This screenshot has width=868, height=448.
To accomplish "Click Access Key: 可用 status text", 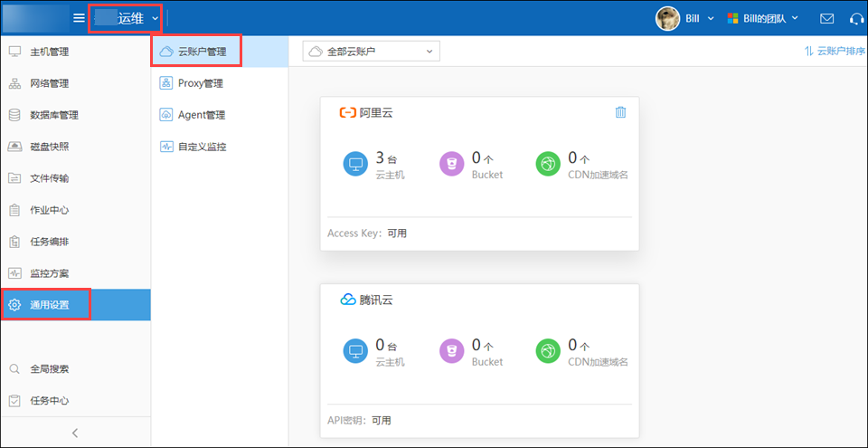I will click(367, 234).
